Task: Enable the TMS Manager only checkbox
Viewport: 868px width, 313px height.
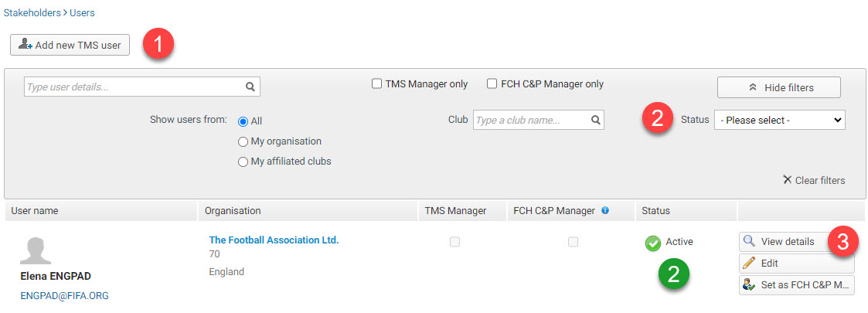Action: 376,84
